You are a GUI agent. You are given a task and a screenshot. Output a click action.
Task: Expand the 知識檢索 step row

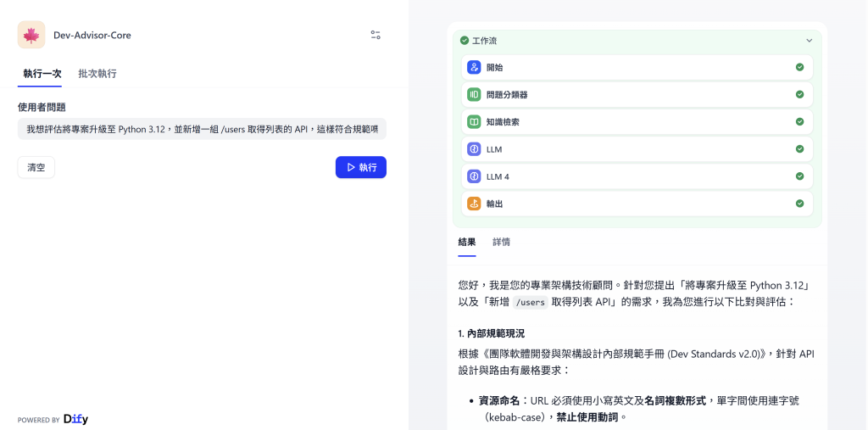637,122
